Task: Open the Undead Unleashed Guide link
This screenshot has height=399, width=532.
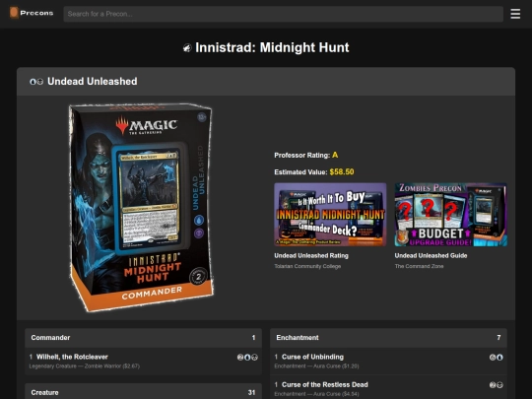Action: coord(431,255)
